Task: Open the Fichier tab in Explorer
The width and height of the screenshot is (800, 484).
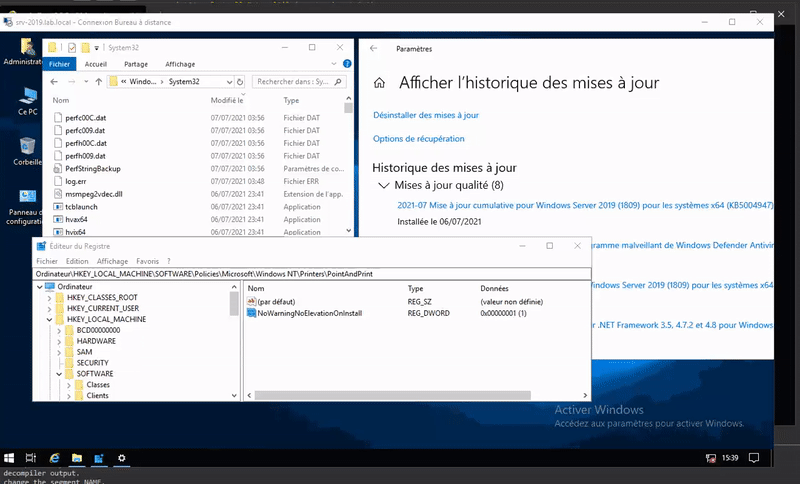Action: click(x=59, y=64)
